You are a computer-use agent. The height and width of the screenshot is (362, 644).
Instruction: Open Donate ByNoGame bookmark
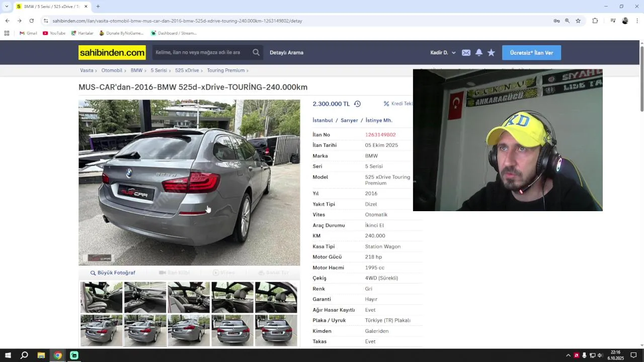(121, 33)
